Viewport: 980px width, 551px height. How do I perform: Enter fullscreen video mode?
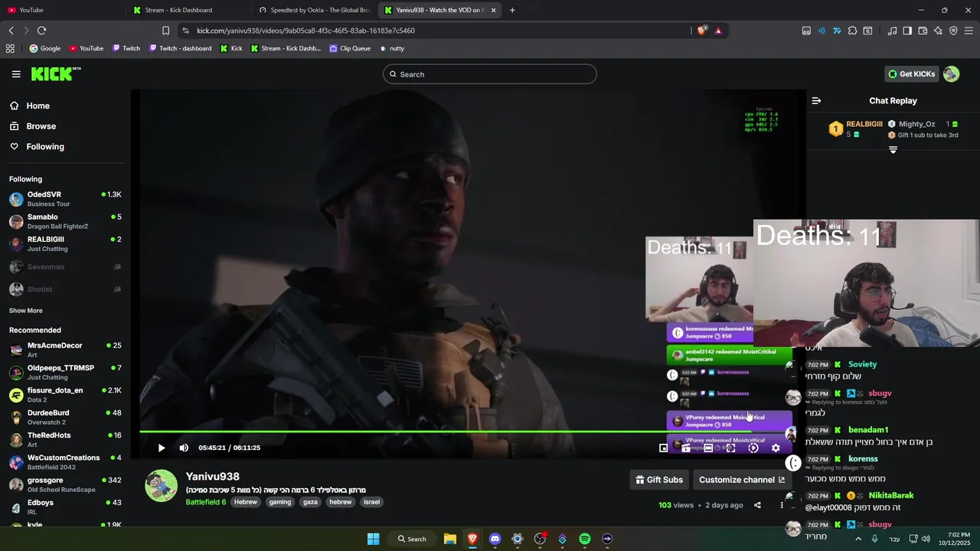coord(730,448)
